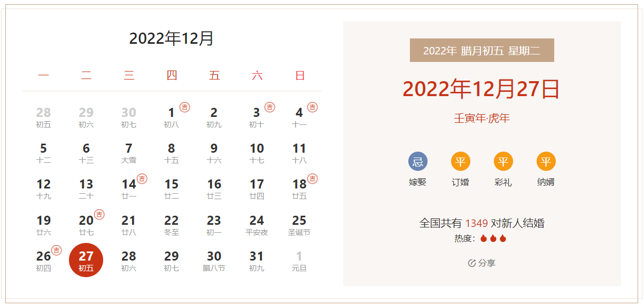Select December 13 二十
Image resolution: width=644 pixels, height=307 pixels.
[86, 189]
